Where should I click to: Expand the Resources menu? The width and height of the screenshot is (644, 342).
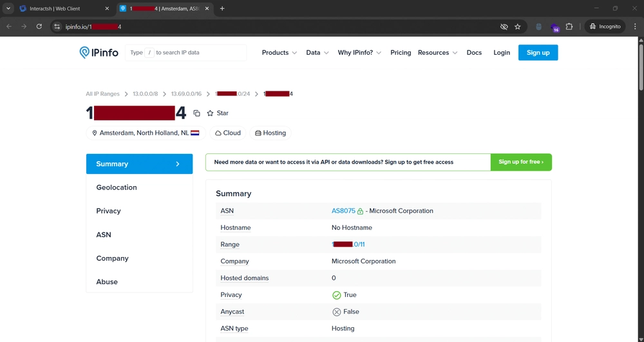point(437,53)
